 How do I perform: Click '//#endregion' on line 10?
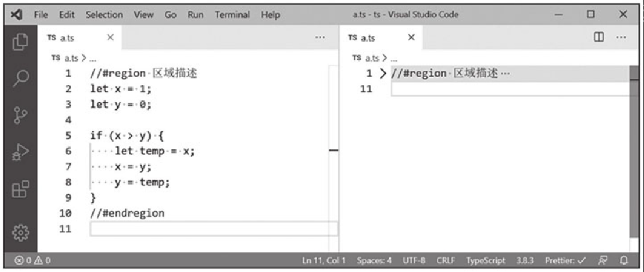point(127,213)
